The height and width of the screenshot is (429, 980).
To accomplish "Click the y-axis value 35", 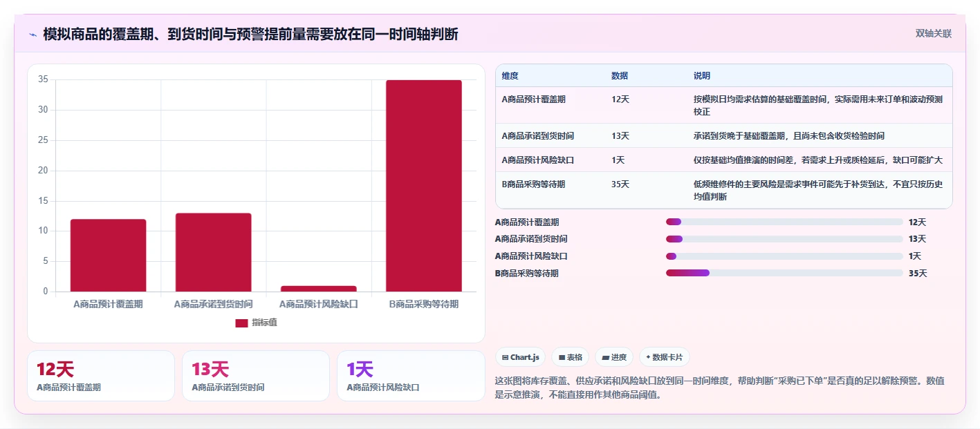I will point(43,79).
